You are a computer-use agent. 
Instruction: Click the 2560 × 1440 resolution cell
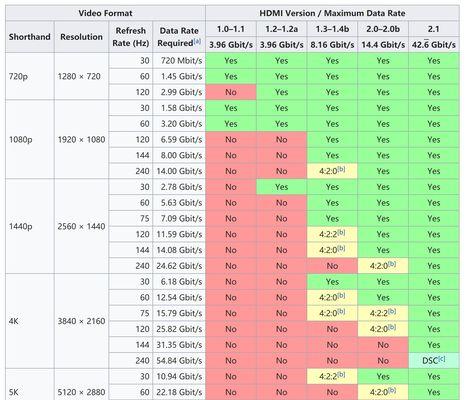click(x=81, y=226)
